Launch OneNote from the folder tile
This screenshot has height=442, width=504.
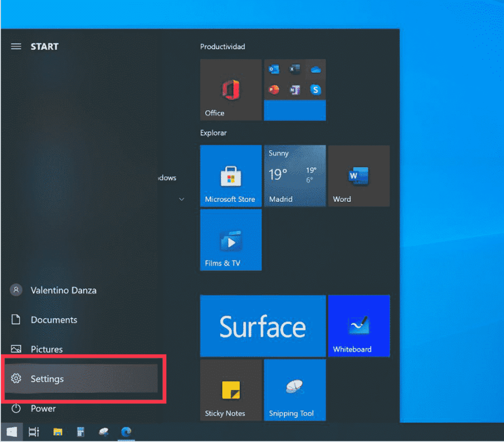click(295, 90)
